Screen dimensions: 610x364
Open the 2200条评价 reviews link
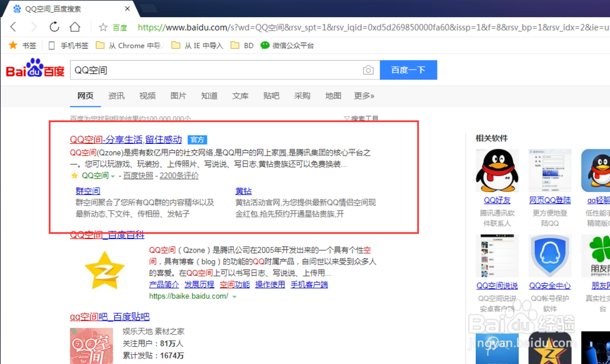pos(179,176)
